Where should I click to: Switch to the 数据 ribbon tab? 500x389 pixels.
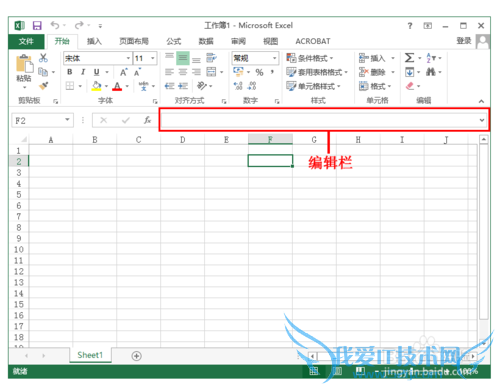tap(206, 41)
